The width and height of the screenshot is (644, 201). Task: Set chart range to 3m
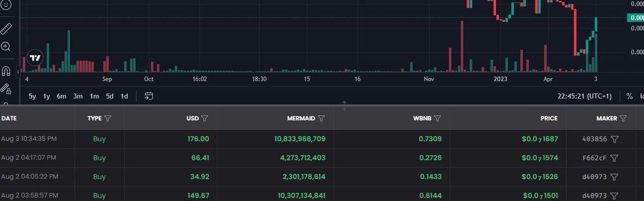[78, 96]
